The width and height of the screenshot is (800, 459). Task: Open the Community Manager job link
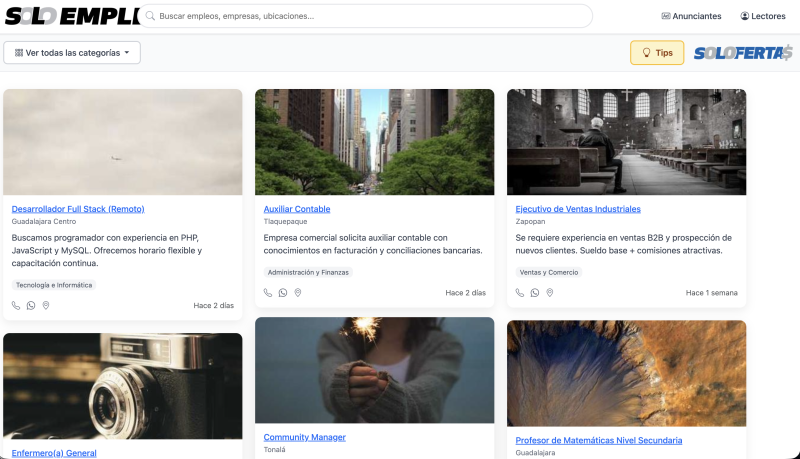click(304, 437)
